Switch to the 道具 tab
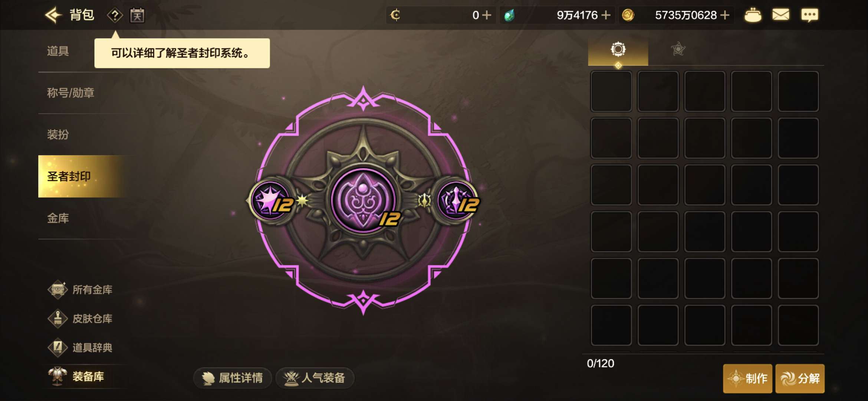The image size is (868, 401). tap(58, 51)
